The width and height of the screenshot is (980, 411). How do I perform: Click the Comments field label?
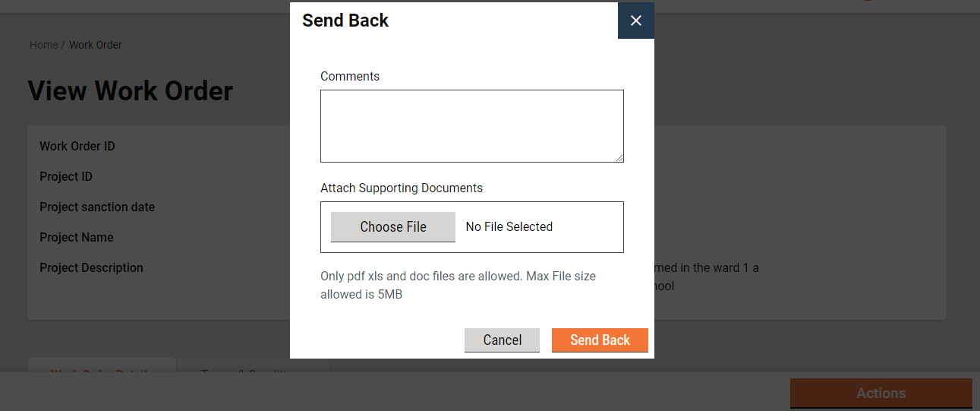pos(350,77)
